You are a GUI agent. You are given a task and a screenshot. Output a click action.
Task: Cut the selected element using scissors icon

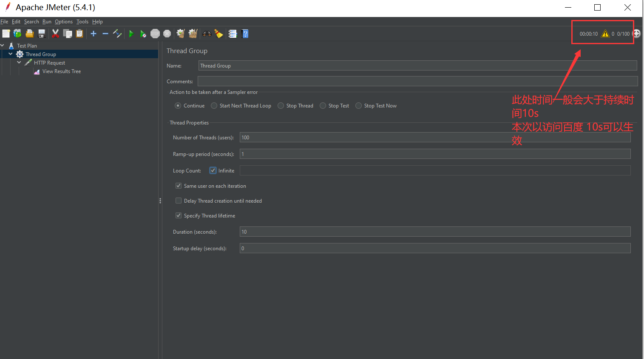pyautogui.click(x=55, y=34)
